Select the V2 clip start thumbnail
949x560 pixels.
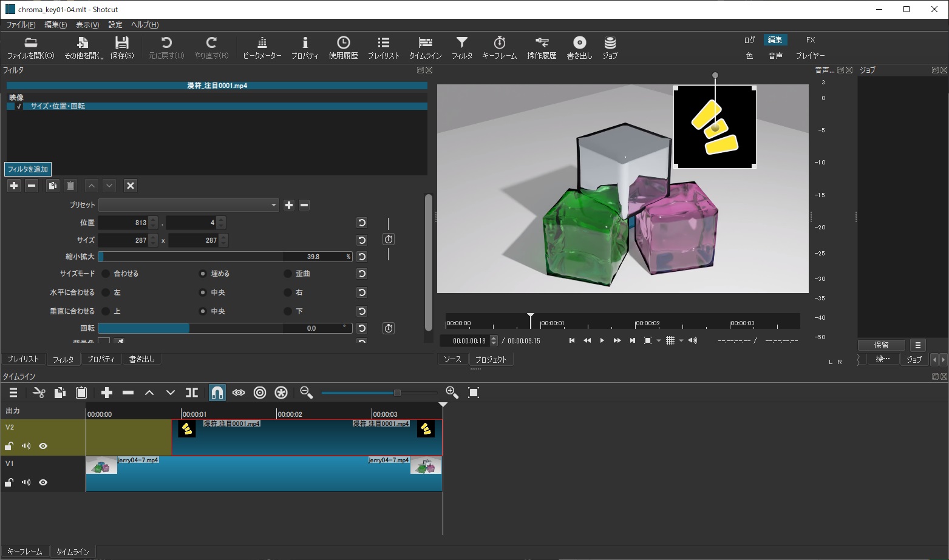(187, 429)
